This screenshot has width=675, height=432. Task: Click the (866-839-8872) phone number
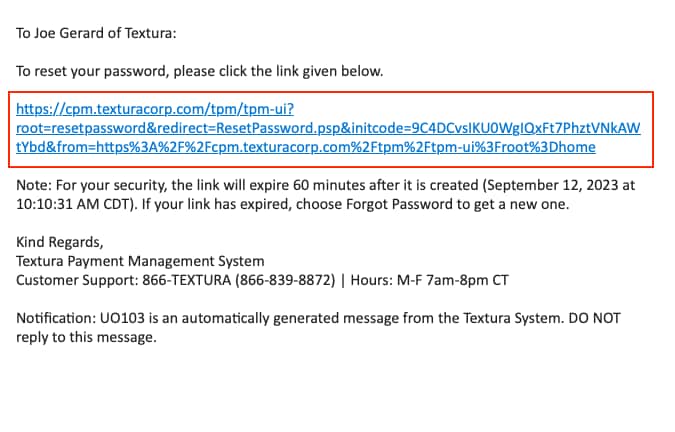[x=284, y=280]
